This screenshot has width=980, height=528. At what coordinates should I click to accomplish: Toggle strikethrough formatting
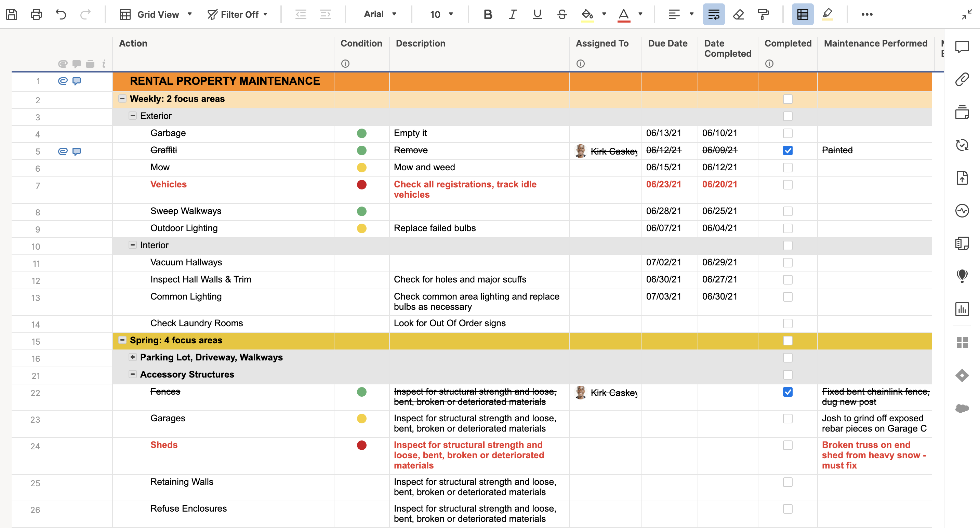(x=561, y=14)
